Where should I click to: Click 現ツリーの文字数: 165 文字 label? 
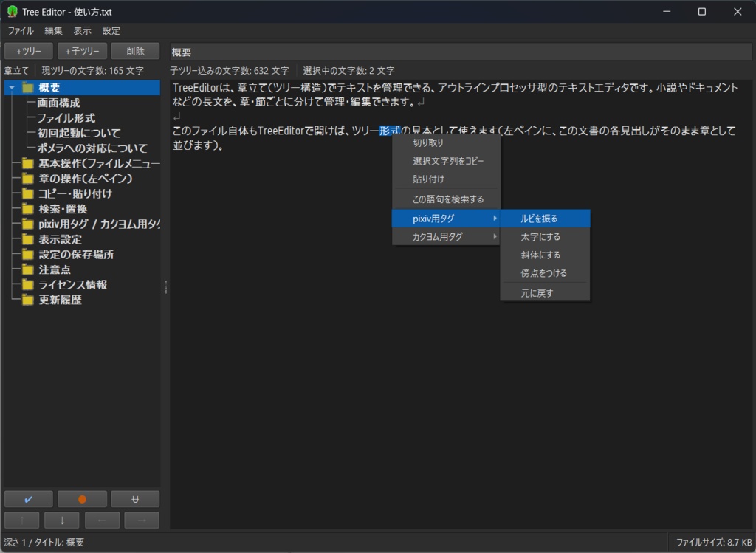[92, 71]
